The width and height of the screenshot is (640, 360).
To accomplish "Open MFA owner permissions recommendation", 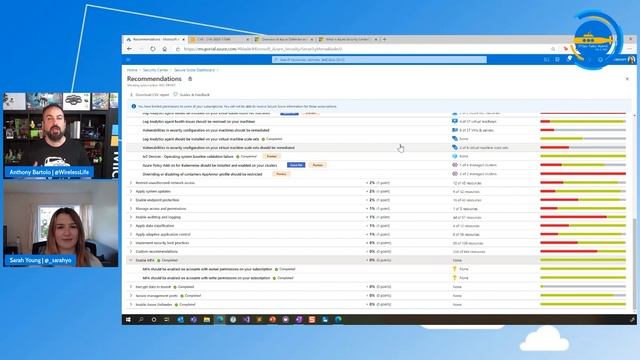I will [x=207, y=269].
